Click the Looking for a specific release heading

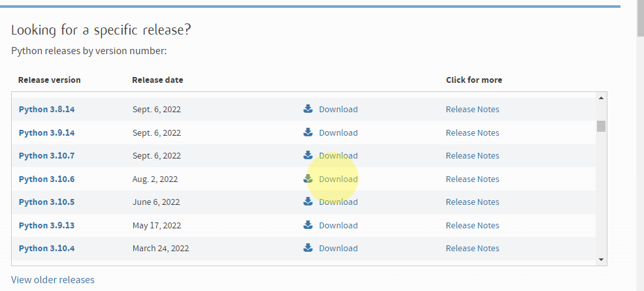[101, 31]
